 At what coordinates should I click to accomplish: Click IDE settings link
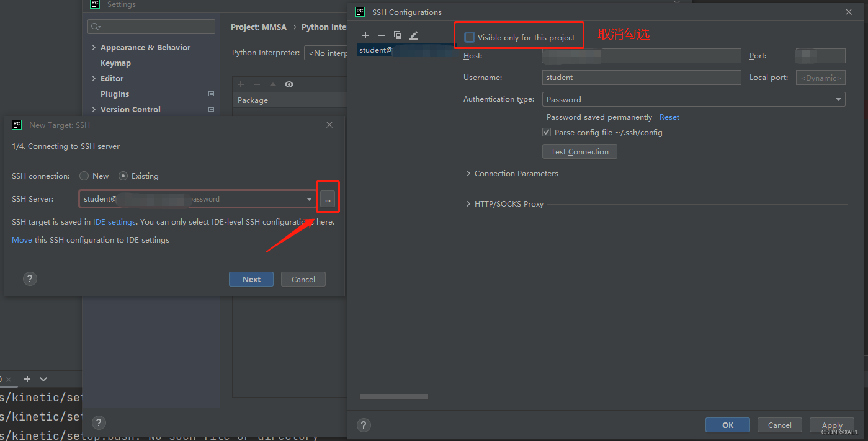(114, 222)
